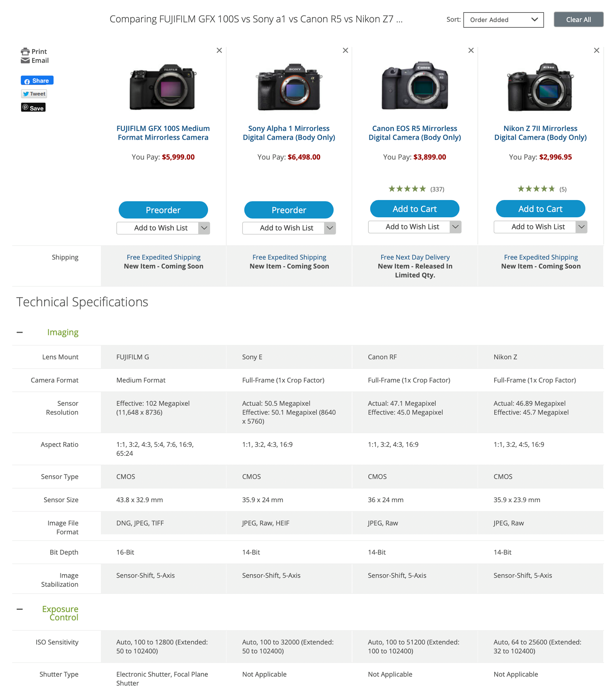The height and width of the screenshot is (693, 616).
Task: Save comparison to Pinterest
Action: coord(33,108)
